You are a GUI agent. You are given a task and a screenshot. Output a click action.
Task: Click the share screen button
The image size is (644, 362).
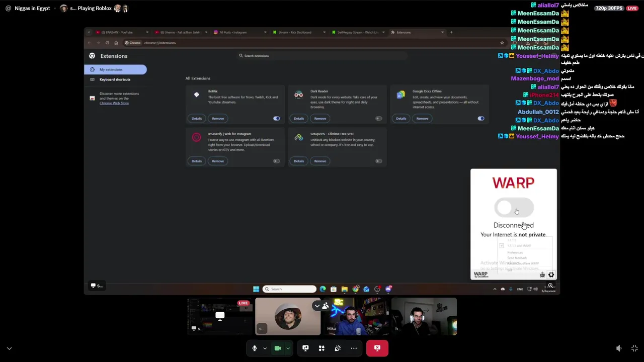(305, 348)
